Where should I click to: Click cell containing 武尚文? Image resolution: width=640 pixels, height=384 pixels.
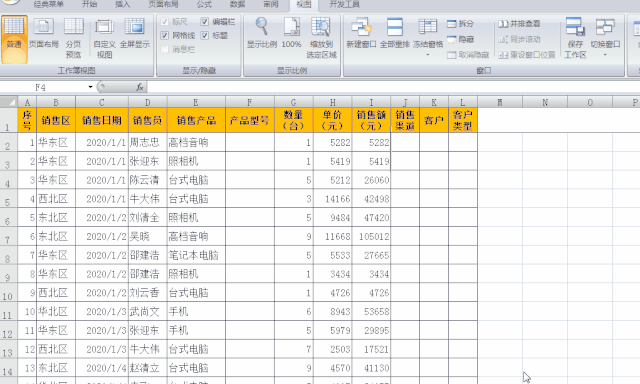click(x=148, y=311)
